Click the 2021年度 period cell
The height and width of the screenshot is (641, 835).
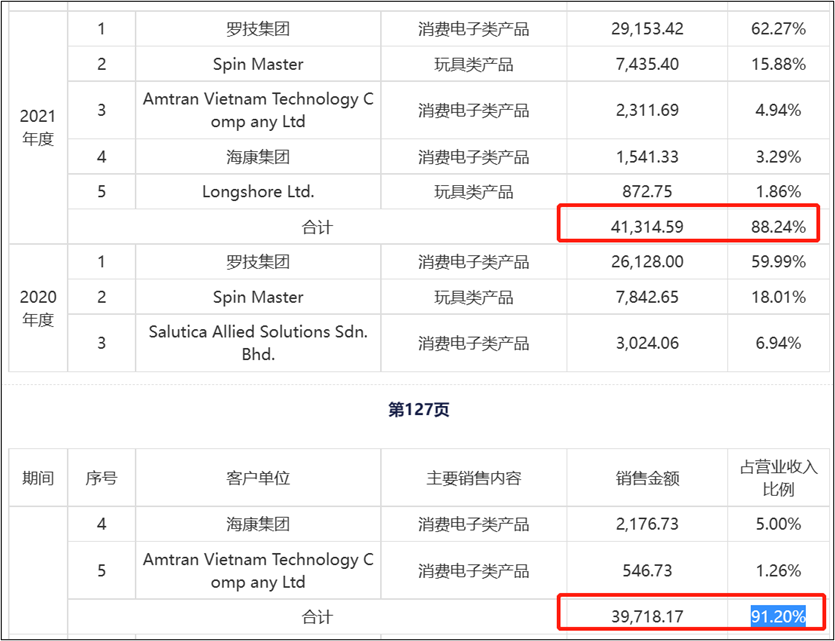(38, 127)
